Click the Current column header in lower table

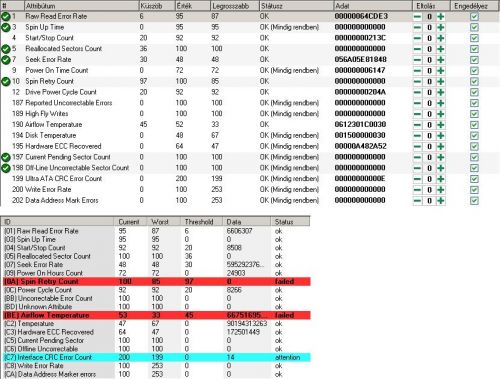(x=130, y=222)
